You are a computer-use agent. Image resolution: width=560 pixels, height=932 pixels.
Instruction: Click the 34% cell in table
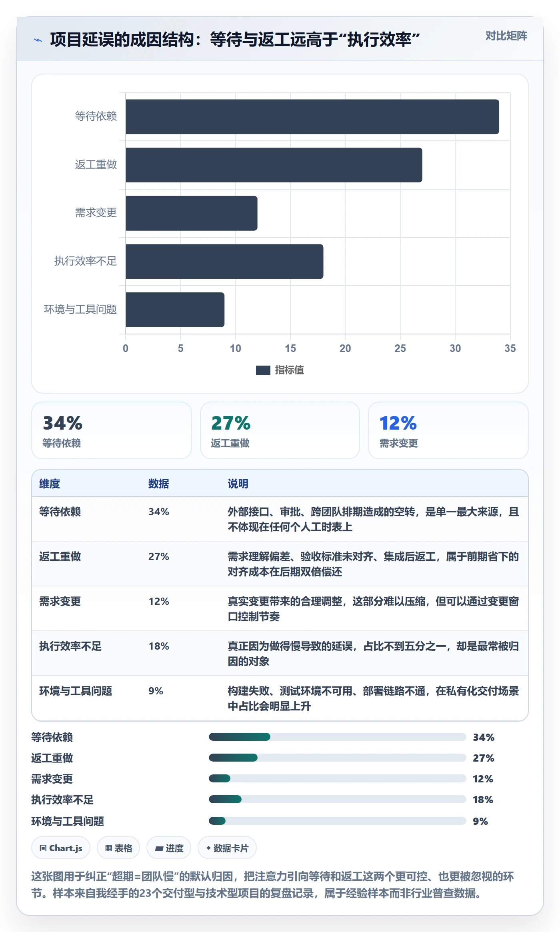[159, 512]
